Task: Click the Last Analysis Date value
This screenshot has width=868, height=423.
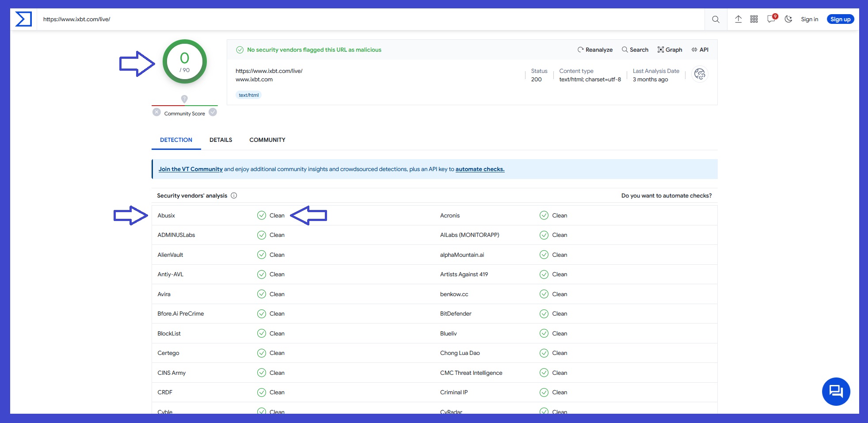Action: click(x=650, y=80)
